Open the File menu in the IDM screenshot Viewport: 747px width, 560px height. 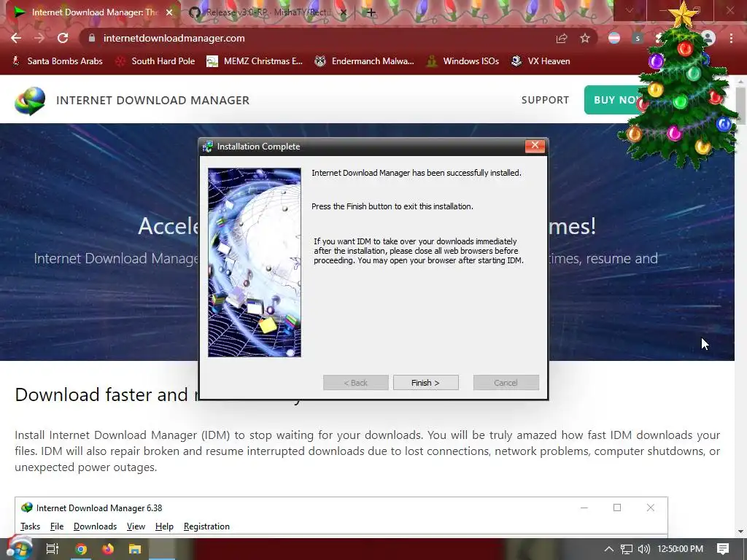click(x=57, y=526)
